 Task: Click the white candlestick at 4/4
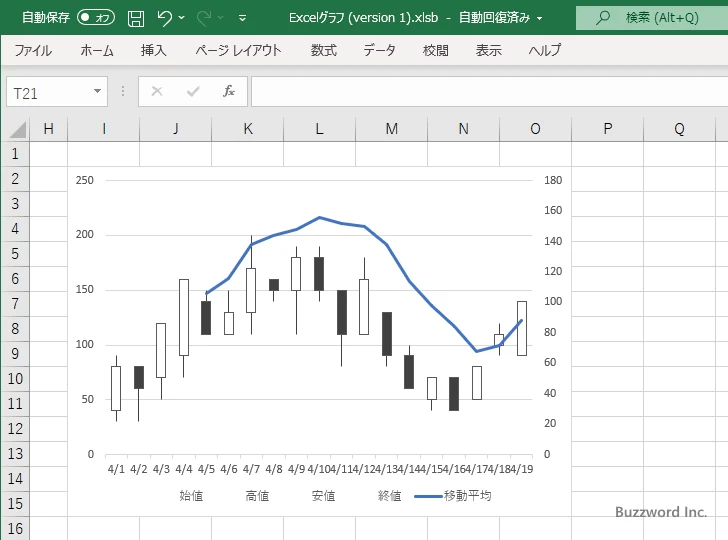pyautogui.click(x=184, y=318)
